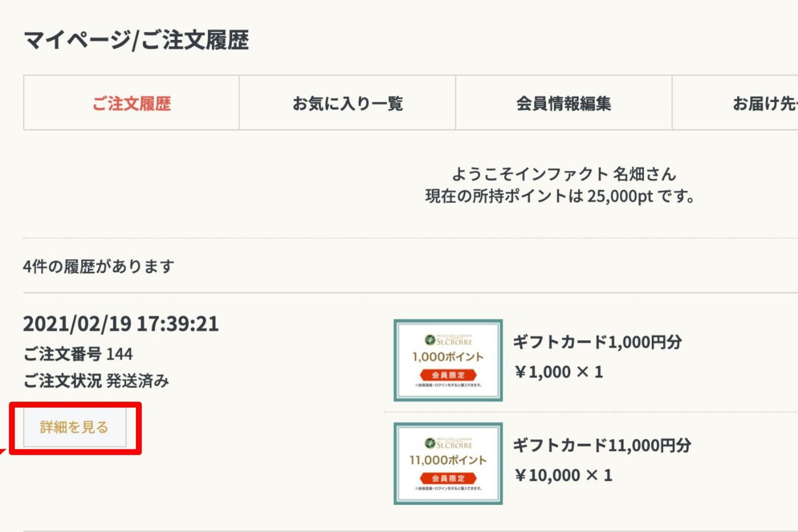
Task: Open the 1,000ポイント gift card thumbnail
Action: pos(448,360)
